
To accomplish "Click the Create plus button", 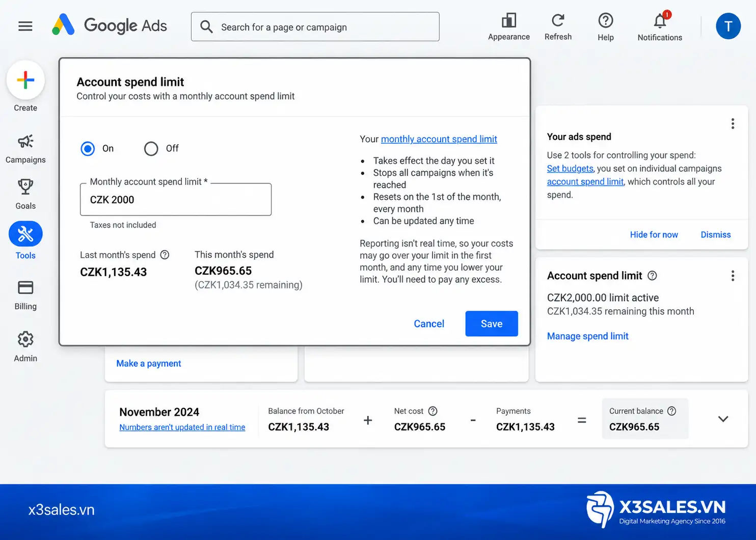I will pyautogui.click(x=25, y=80).
